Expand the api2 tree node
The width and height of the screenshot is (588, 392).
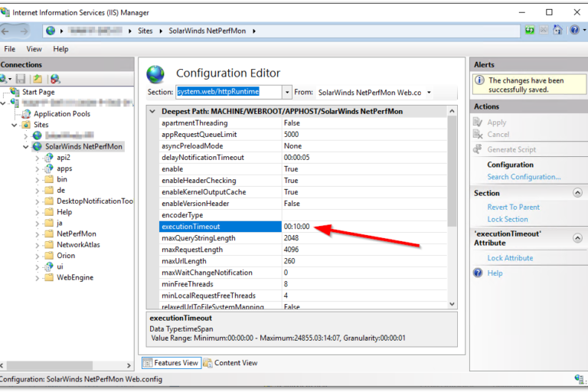(37, 158)
